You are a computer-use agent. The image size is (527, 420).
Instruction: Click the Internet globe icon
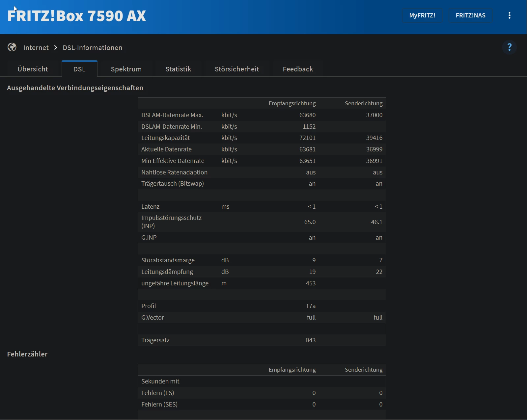(x=12, y=47)
